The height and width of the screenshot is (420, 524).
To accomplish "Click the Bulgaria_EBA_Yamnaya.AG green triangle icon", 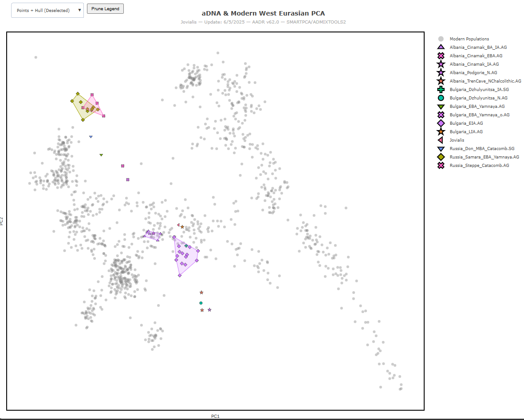I will [441, 107].
